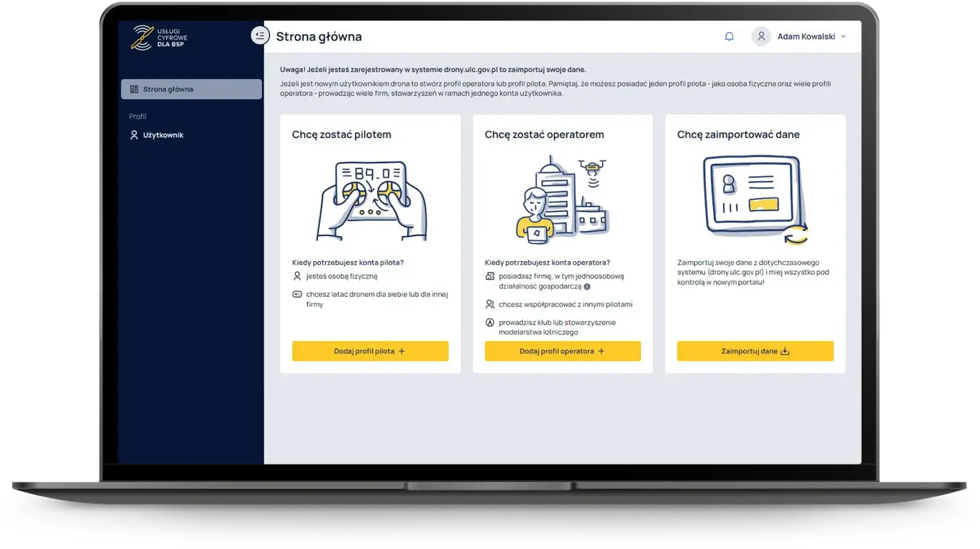Click the Dodaj profil pilota button

(369, 351)
